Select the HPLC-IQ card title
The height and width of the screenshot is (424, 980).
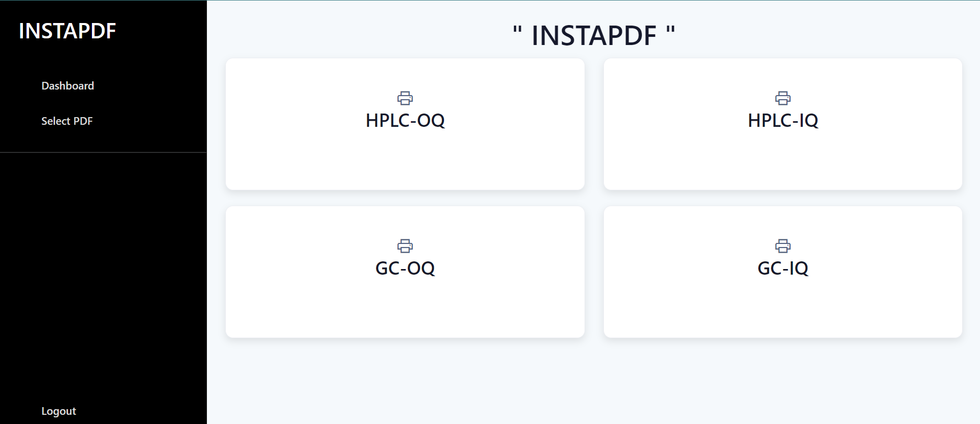click(783, 121)
